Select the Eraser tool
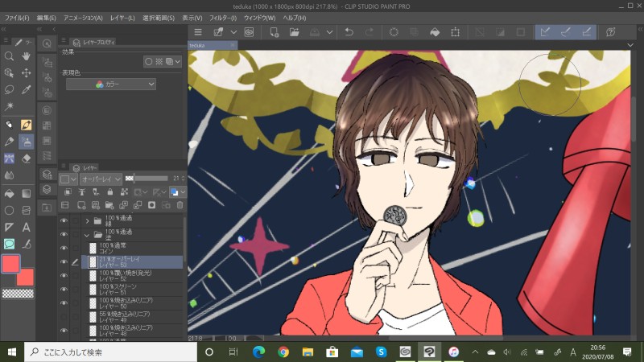Viewport: 644px width, 362px height. click(26, 158)
